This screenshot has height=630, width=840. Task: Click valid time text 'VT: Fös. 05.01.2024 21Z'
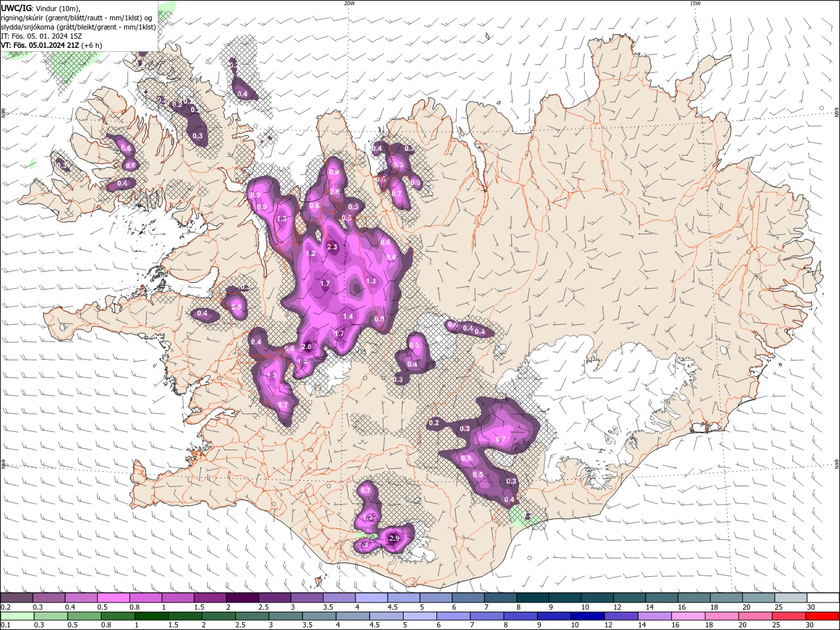click(40, 45)
